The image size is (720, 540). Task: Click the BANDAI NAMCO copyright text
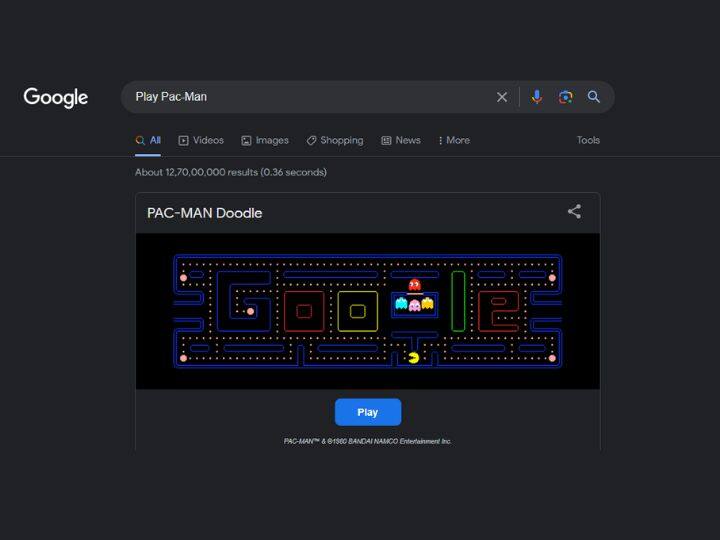367,441
